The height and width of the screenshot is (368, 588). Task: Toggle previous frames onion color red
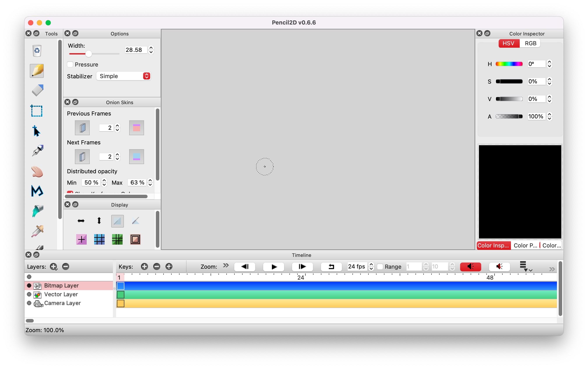click(x=136, y=128)
